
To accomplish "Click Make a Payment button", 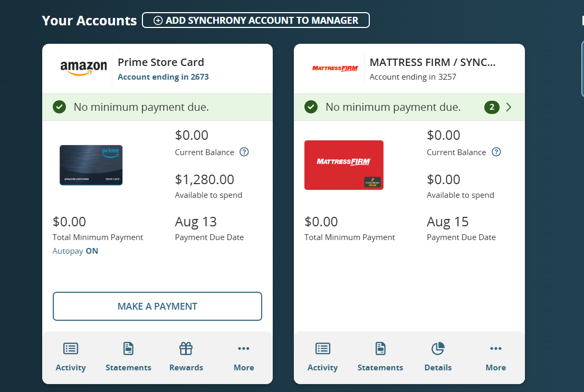I will pos(157,306).
